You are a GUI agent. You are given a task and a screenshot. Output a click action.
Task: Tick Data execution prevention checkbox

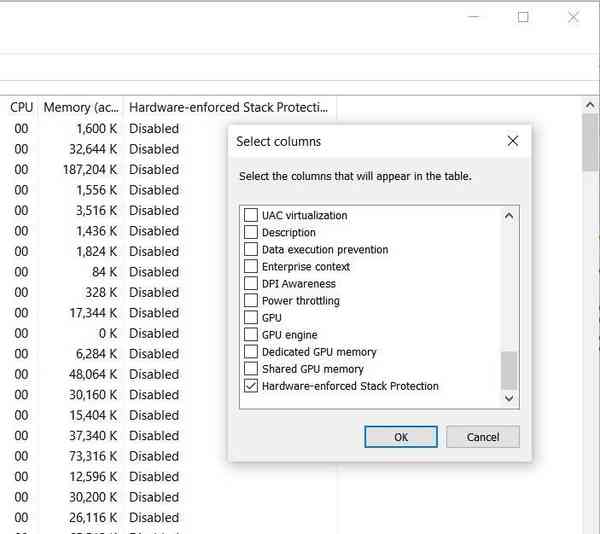(251, 250)
